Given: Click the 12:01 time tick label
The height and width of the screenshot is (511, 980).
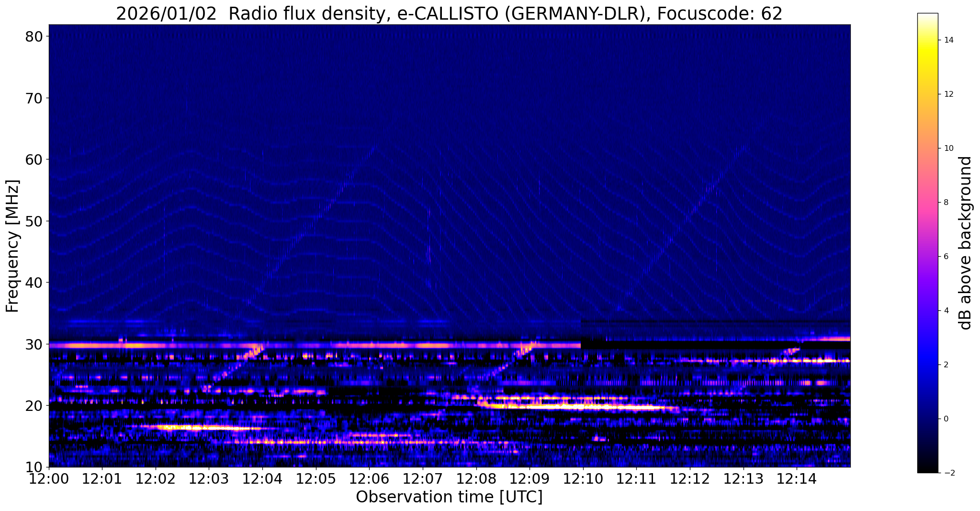Looking at the screenshot, I should click(102, 478).
